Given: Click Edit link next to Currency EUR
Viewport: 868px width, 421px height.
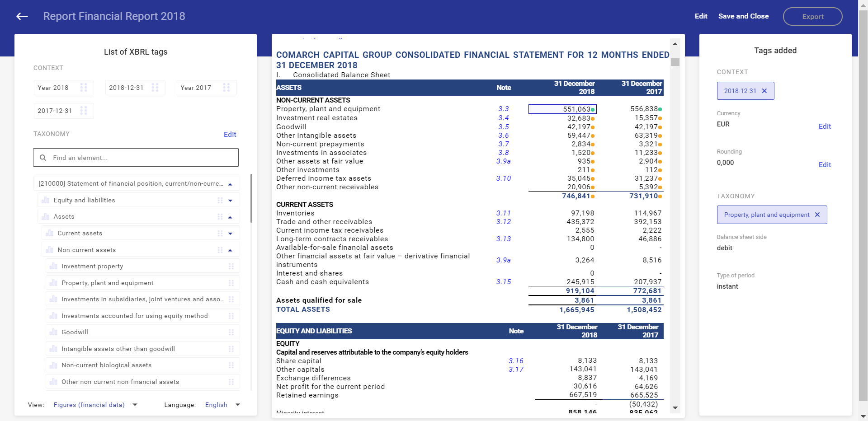Looking at the screenshot, I should tap(824, 126).
